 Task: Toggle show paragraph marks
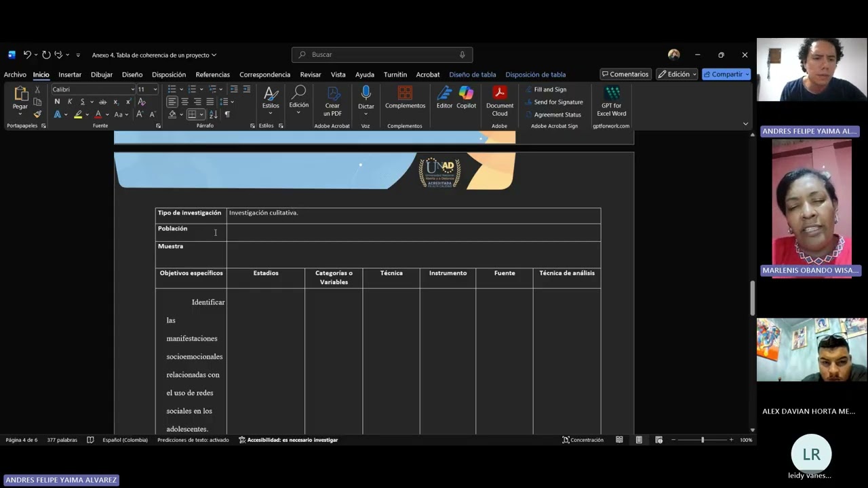click(227, 115)
